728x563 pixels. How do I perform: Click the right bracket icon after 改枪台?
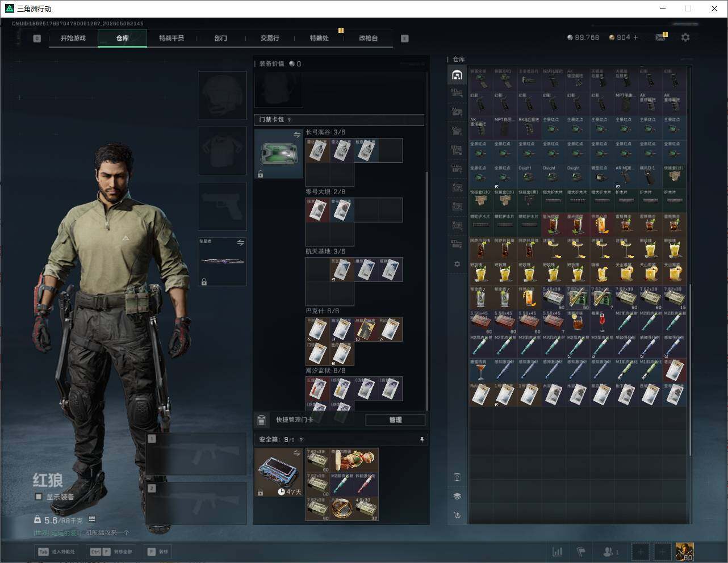point(405,39)
